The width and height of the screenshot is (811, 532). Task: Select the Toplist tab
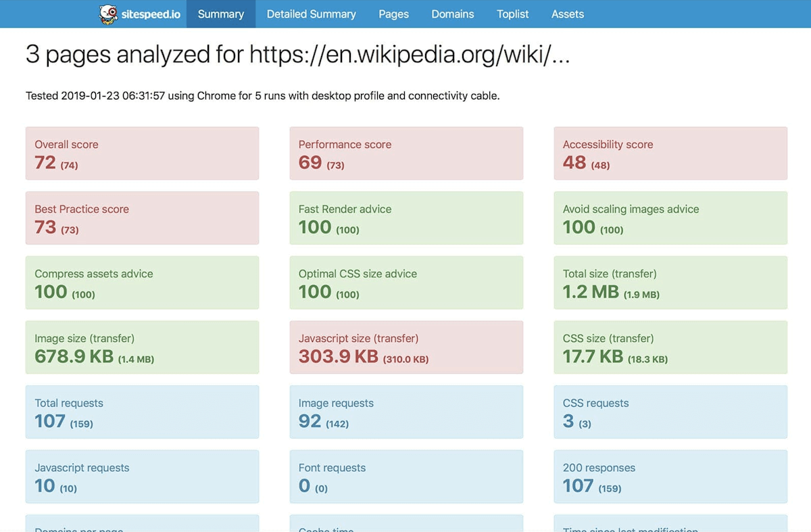(x=513, y=14)
